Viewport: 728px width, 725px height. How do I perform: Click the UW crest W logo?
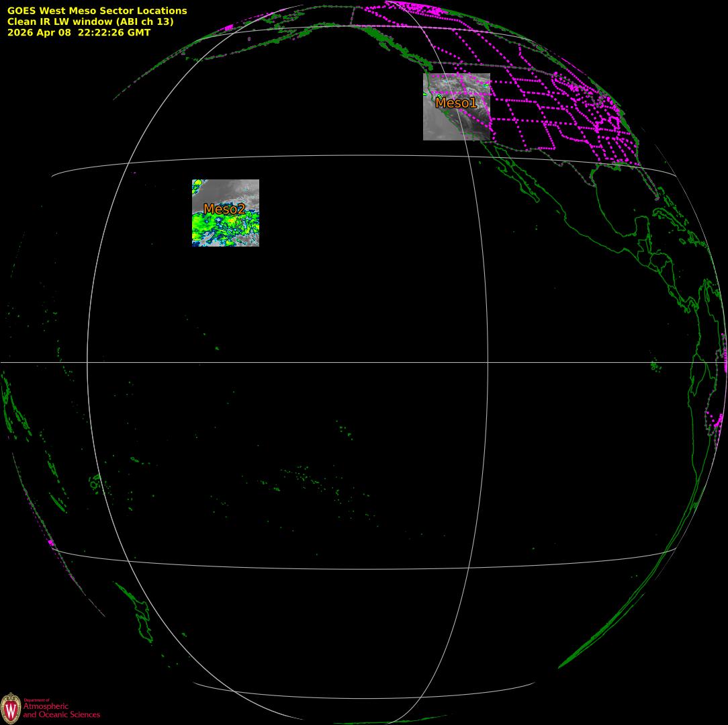coord(11,708)
